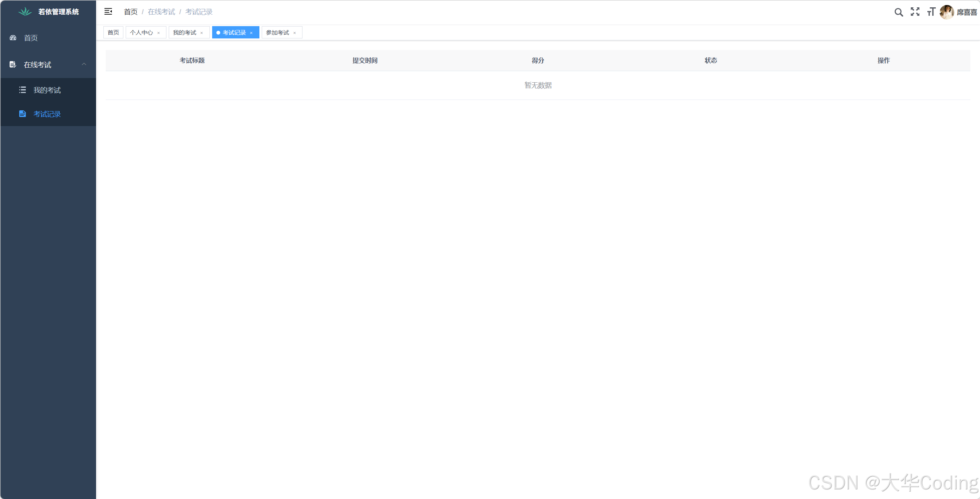Close the 参加考试 tab
Image resolution: width=980 pixels, height=499 pixels.
(294, 33)
